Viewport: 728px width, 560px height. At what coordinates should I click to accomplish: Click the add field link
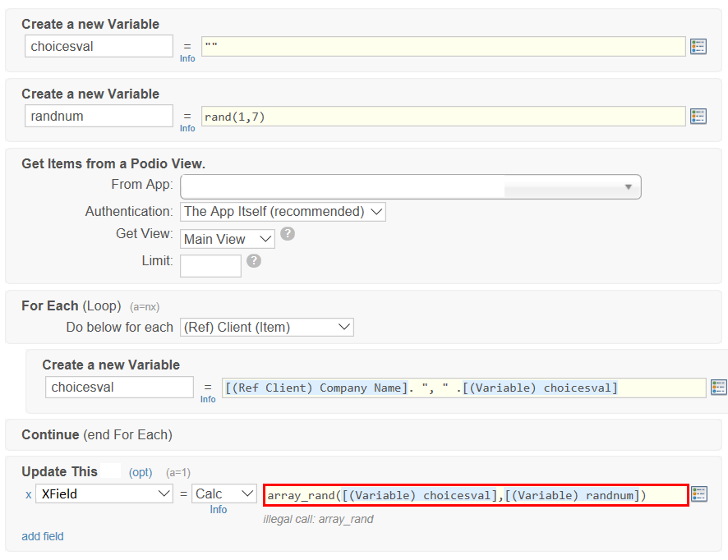coord(42,536)
